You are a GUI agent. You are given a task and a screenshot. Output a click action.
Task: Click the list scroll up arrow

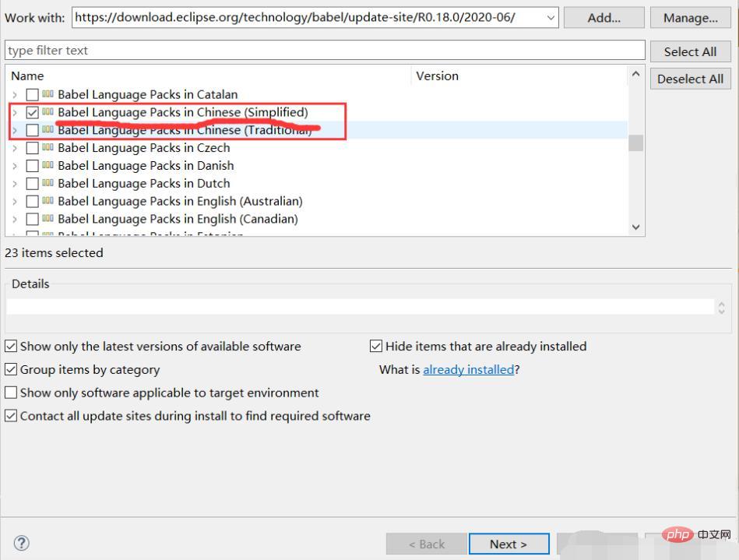(x=635, y=74)
